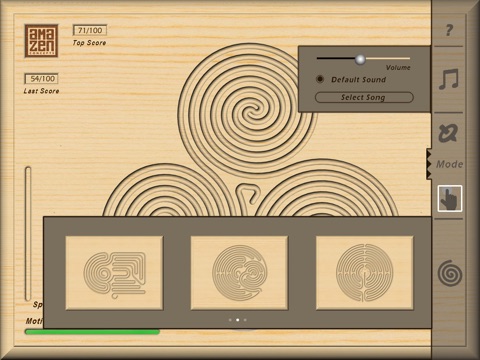
Task: Click the current middle page dot
Action: [x=238, y=320]
